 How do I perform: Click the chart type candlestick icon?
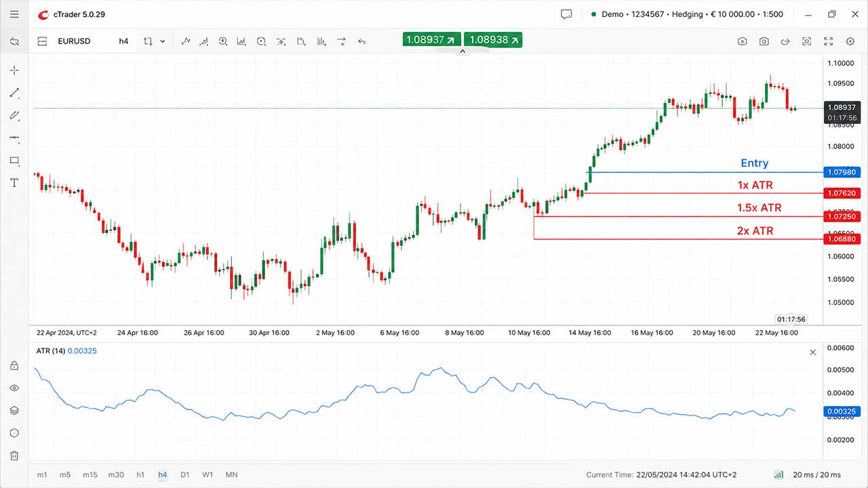tap(148, 41)
